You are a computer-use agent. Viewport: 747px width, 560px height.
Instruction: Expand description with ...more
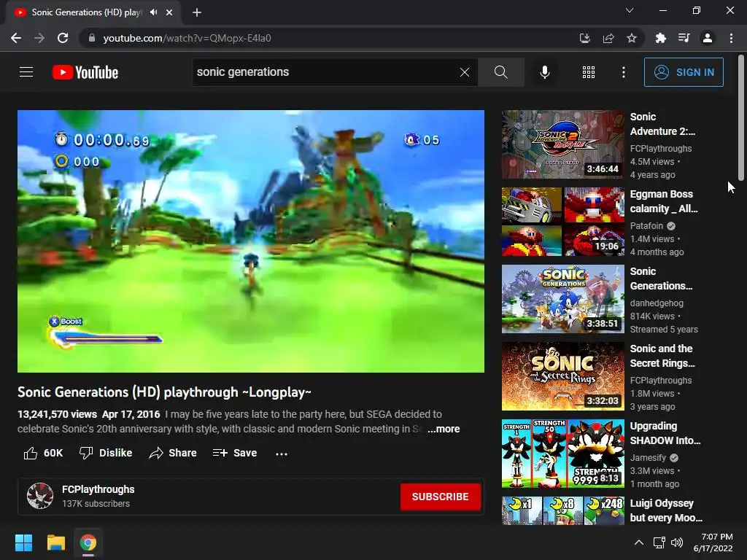coord(443,429)
